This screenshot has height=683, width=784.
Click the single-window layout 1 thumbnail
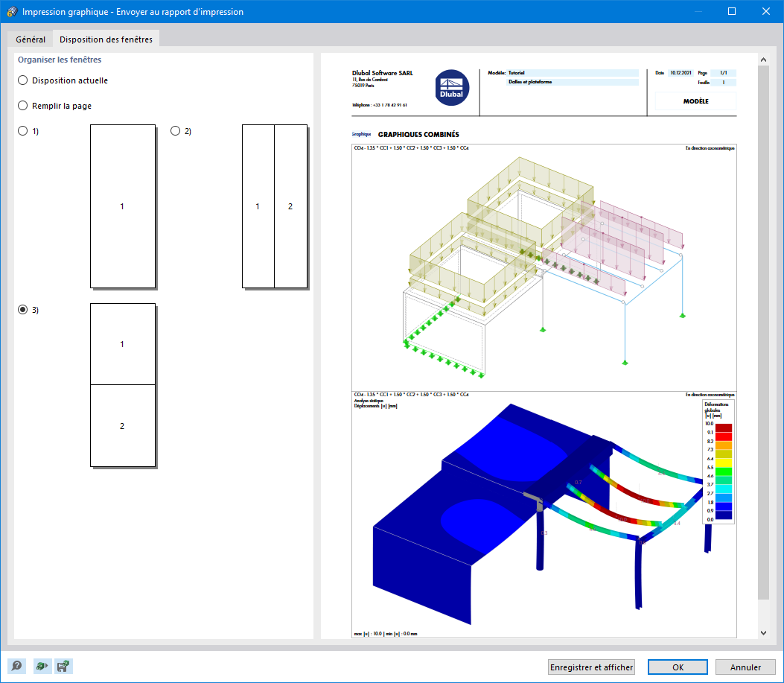tap(123, 206)
